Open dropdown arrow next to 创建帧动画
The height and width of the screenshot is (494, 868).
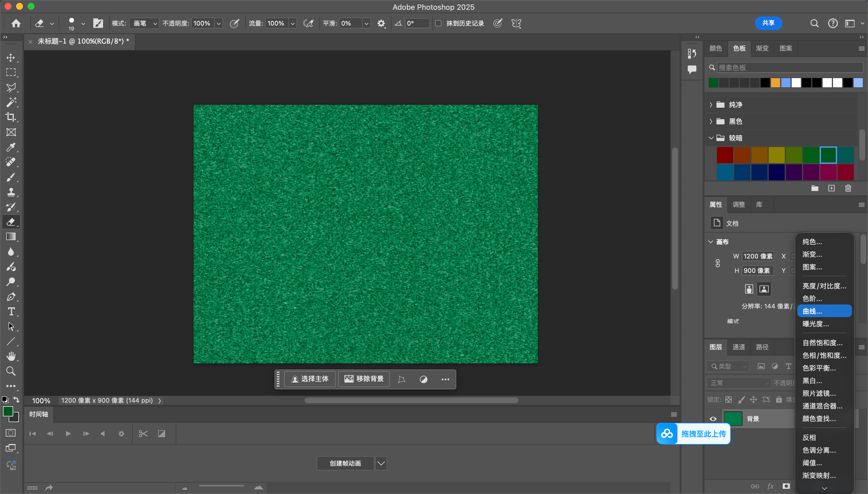pyautogui.click(x=381, y=463)
